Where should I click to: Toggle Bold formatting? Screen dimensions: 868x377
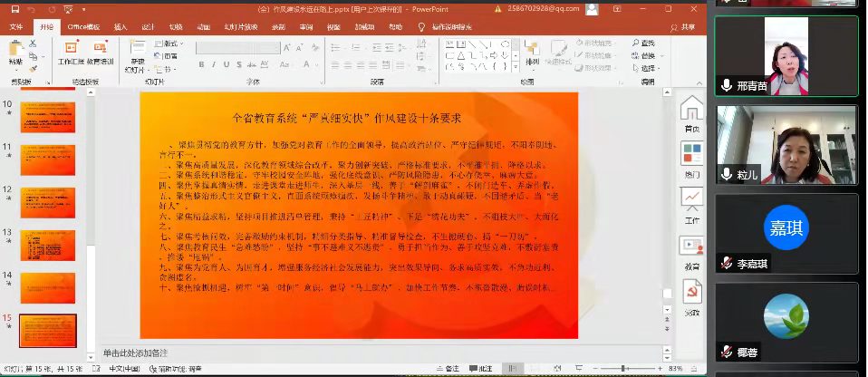coord(201,64)
